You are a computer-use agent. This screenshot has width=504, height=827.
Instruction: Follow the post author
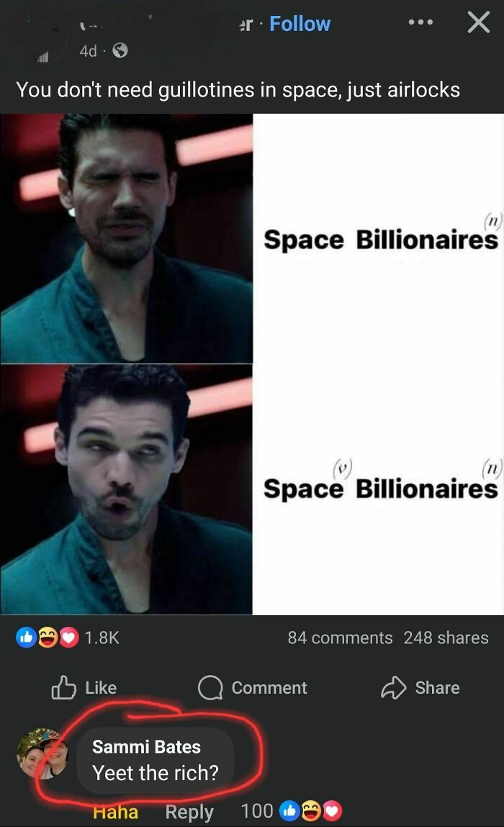[300, 24]
